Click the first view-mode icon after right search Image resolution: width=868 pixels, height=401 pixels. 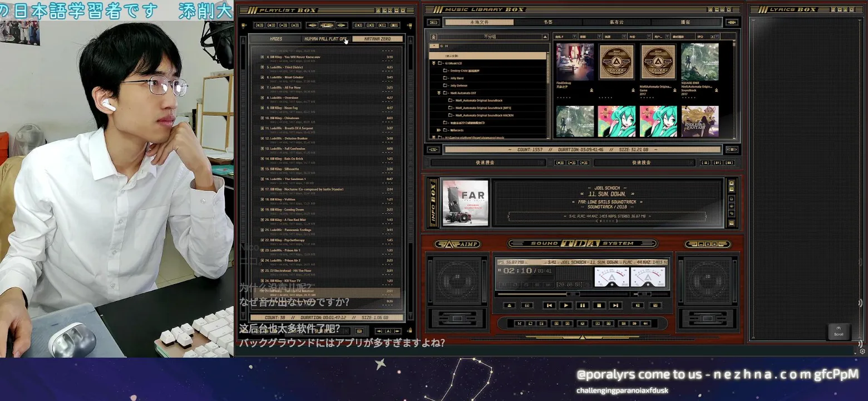pos(705,163)
